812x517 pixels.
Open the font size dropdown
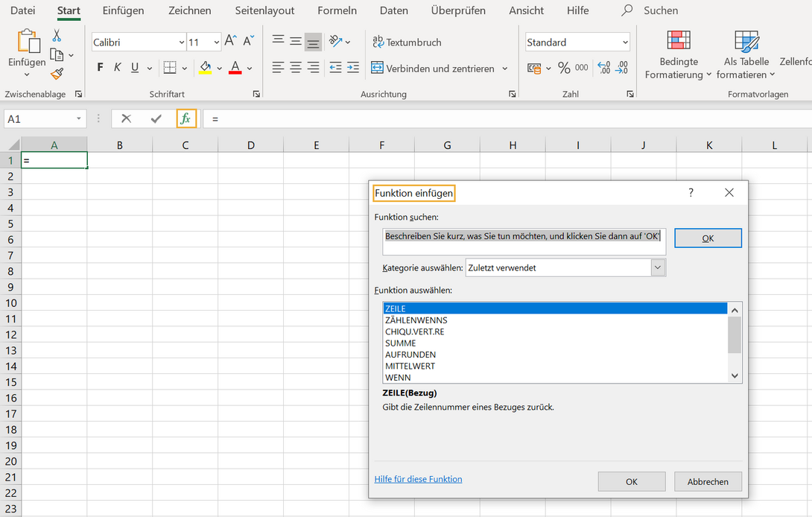(x=217, y=42)
